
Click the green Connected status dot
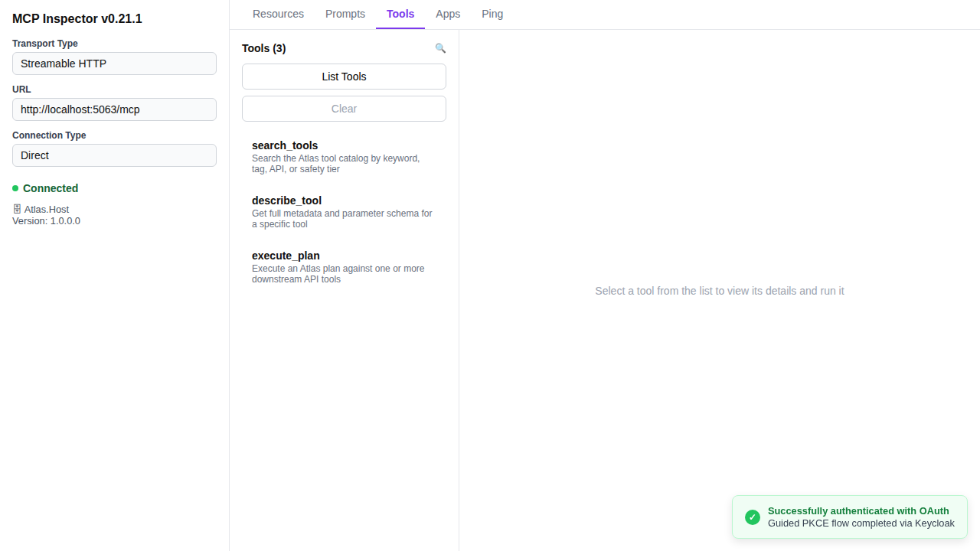[15, 188]
